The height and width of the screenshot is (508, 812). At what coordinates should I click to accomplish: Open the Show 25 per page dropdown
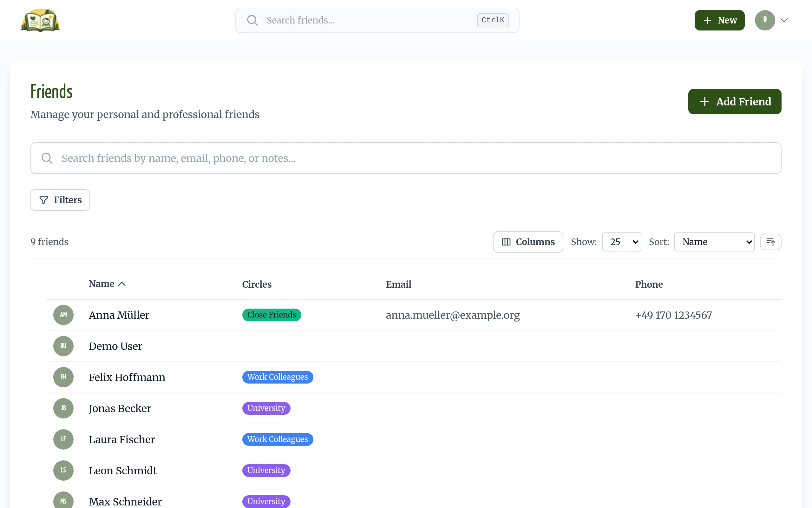point(621,242)
